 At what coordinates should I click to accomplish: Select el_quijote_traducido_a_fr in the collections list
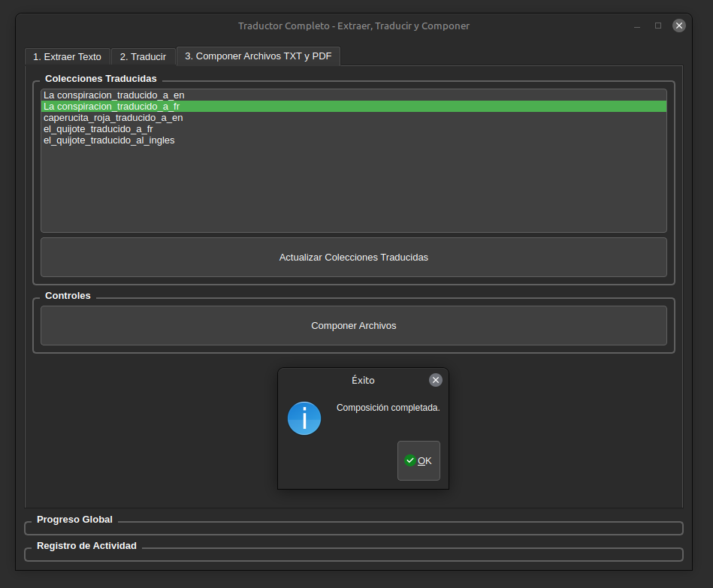[x=98, y=129]
